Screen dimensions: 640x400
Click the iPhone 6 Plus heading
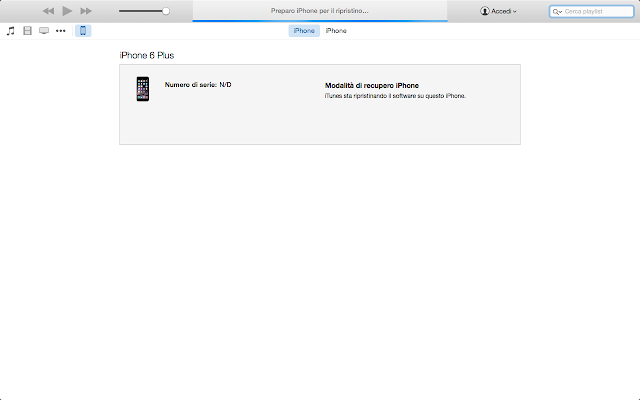(147, 56)
